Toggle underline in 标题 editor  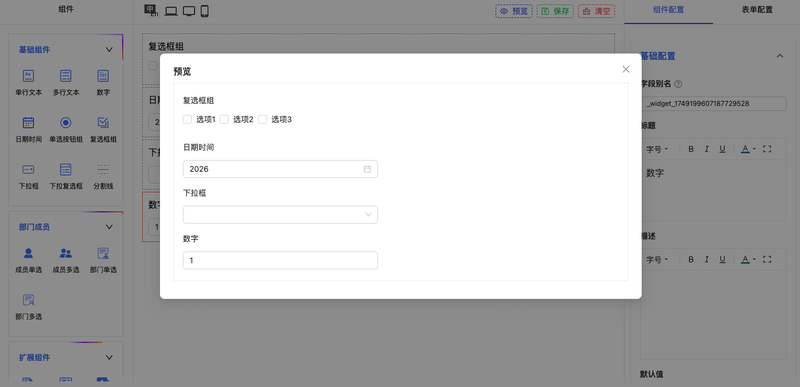[x=722, y=149]
